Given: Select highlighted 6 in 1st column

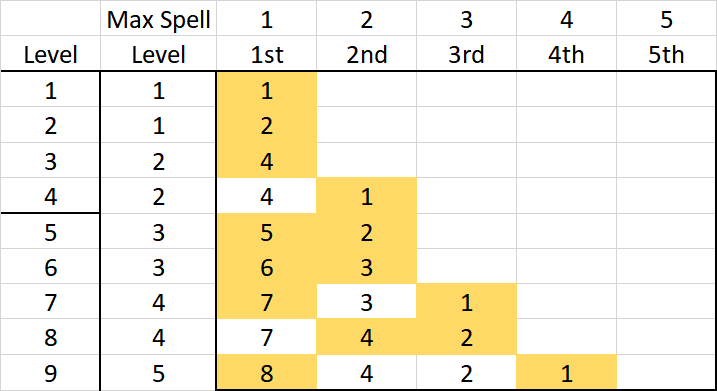Looking at the screenshot, I should coord(267,267).
